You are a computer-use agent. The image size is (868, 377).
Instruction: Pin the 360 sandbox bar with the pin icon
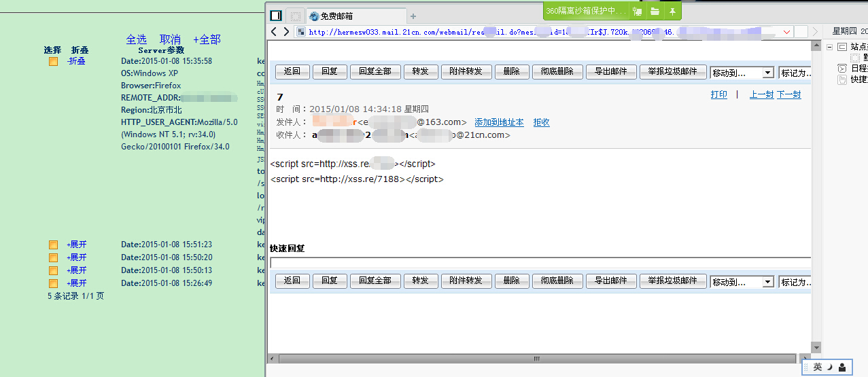point(672,11)
